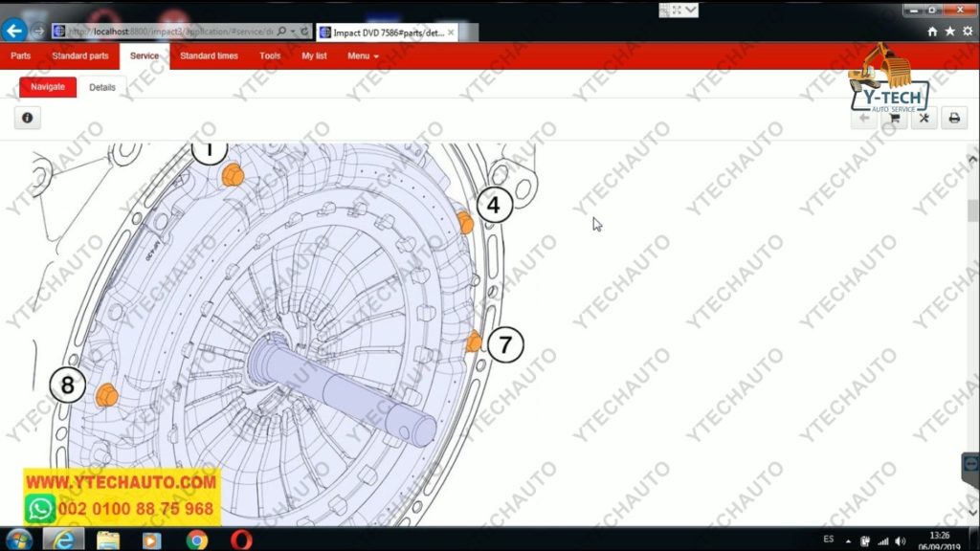The image size is (980, 551).
Task: Click the top toolbar dropdown chevron
Action: tap(690, 10)
